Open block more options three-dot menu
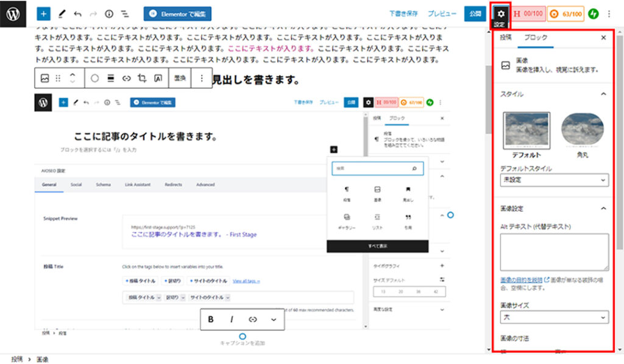The width and height of the screenshot is (624, 364). click(x=202, y=79)
